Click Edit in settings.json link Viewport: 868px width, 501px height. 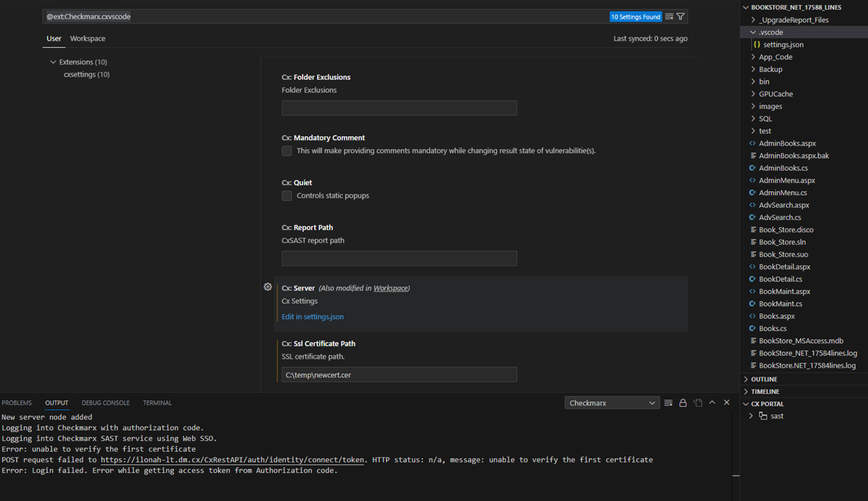click(x=313, y=316)
